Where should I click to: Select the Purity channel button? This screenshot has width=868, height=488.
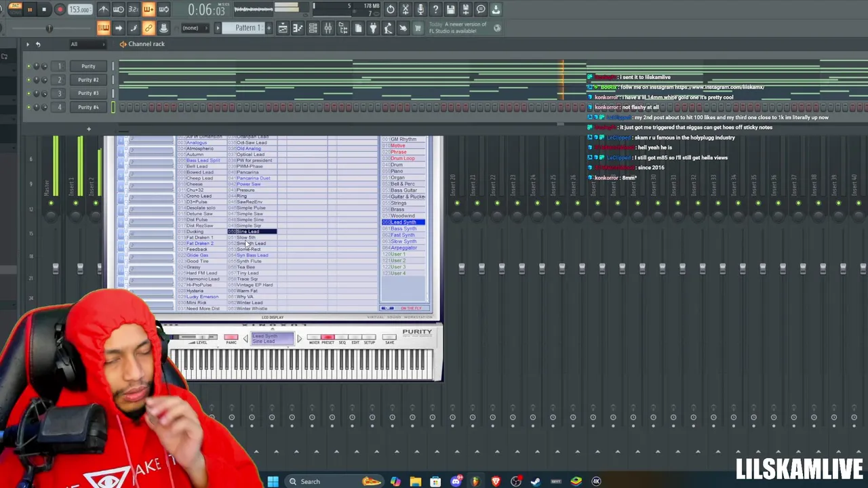(x=88, y=66)
